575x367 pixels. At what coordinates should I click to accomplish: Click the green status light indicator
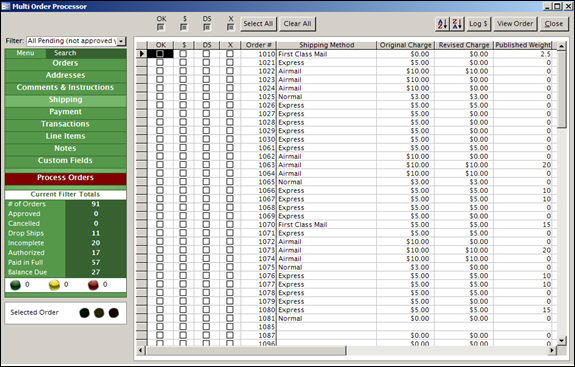pyautogui.click(x=15, y=285)
